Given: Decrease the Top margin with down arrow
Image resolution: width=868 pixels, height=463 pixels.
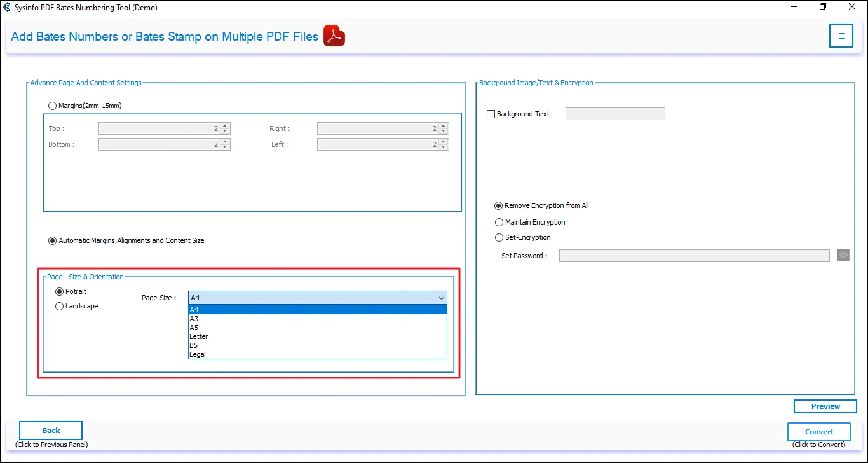Looking at the screenshot, I should 225,131.
